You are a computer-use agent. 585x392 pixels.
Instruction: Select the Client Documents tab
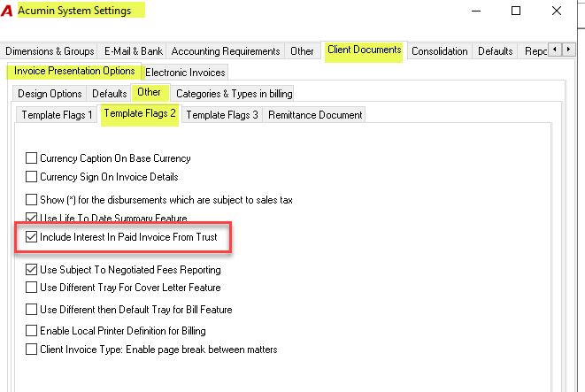(364, 50)
